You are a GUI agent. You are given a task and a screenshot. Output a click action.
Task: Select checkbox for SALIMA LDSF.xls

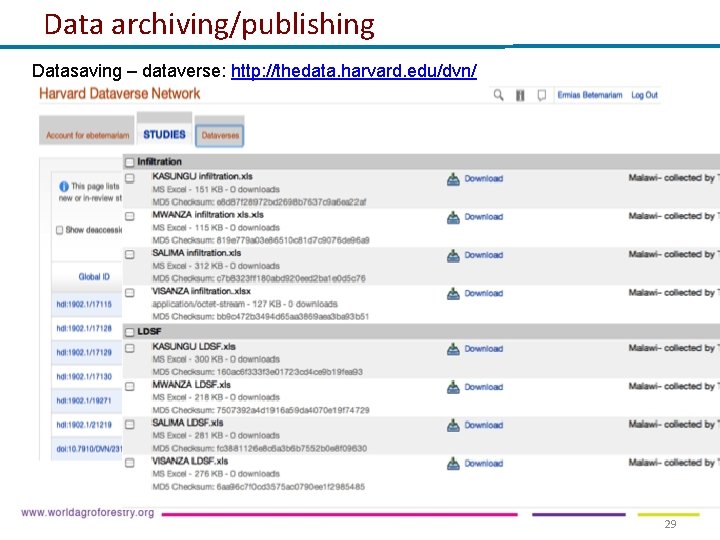tap(130, 424)
